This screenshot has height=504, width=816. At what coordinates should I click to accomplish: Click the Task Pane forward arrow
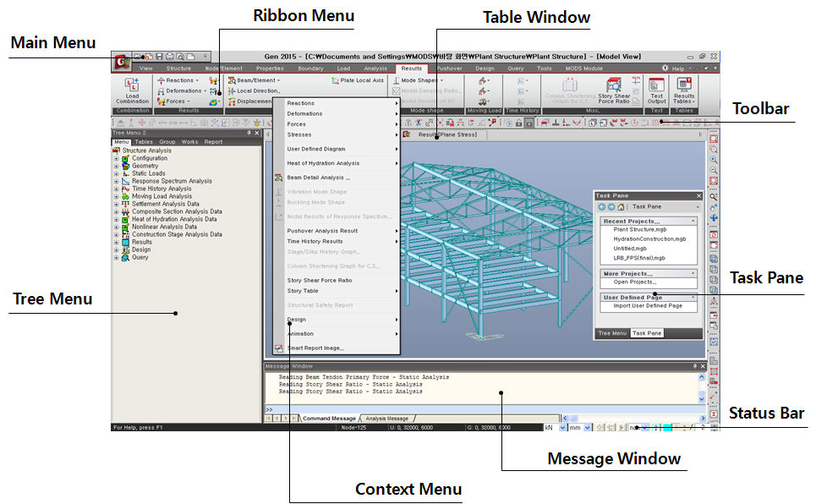pyautogui.click(x=611, y=206)
